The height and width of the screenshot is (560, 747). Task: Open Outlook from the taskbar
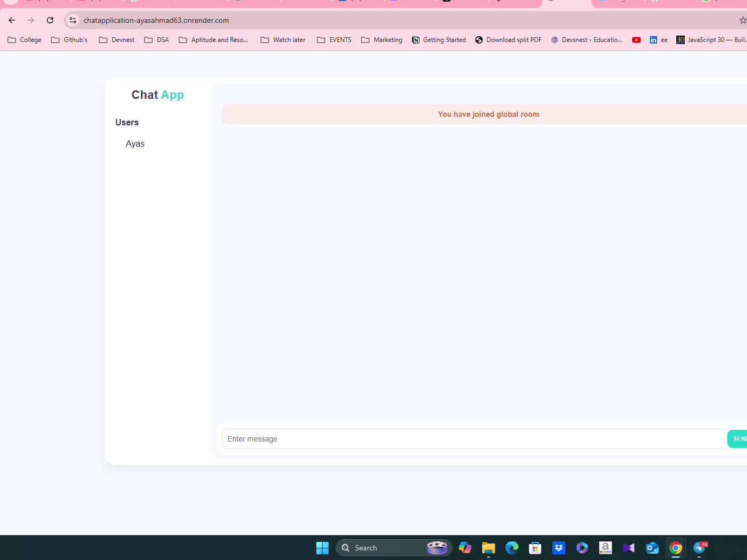pyautogui.click(x=652, y=548)
